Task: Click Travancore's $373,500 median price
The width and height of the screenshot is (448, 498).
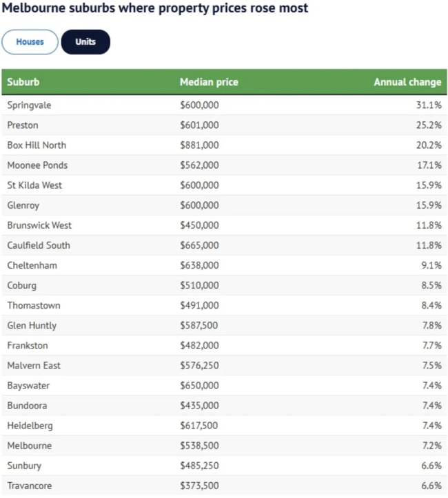Action: (199, 486)
